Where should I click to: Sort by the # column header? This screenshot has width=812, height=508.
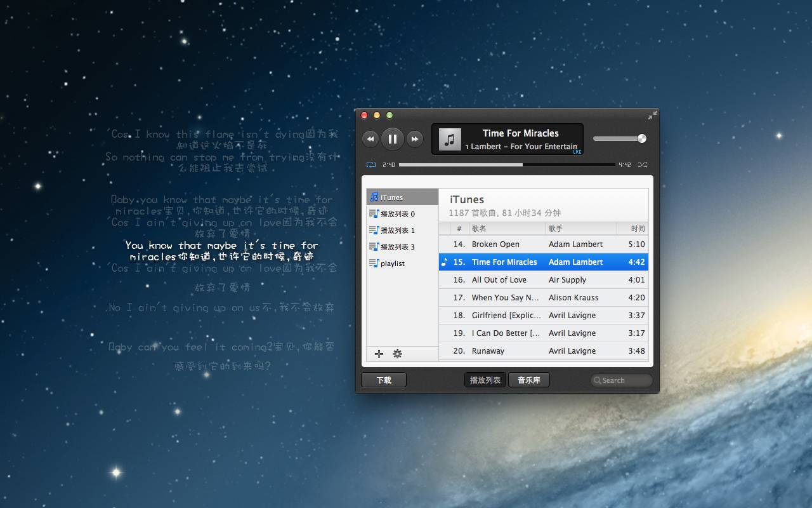tap(459, 229)
